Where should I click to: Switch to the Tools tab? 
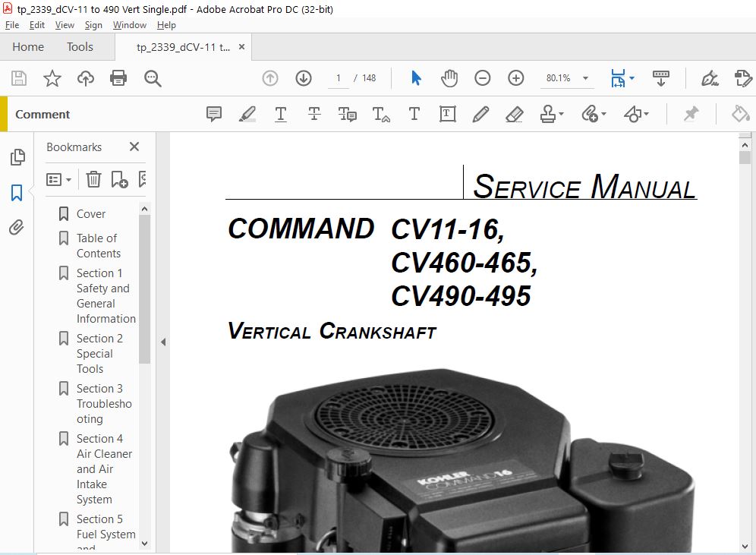80,47
